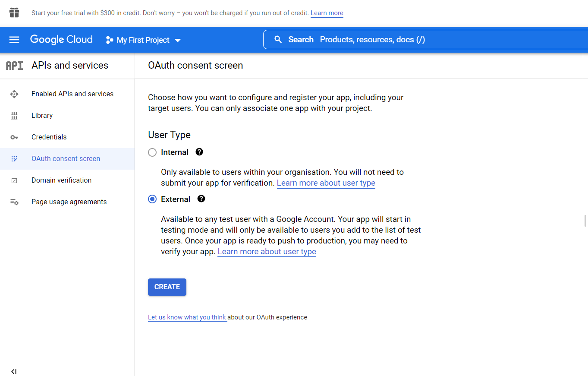The height and width of the screenshot is (376, 588).
Task: Click the Google Cloud logo
Action: (61, 40)
